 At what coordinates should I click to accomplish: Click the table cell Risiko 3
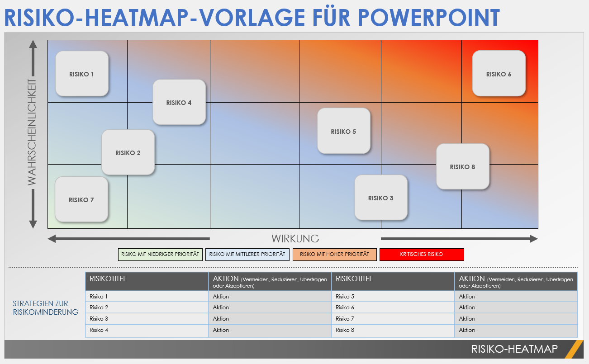147,319
